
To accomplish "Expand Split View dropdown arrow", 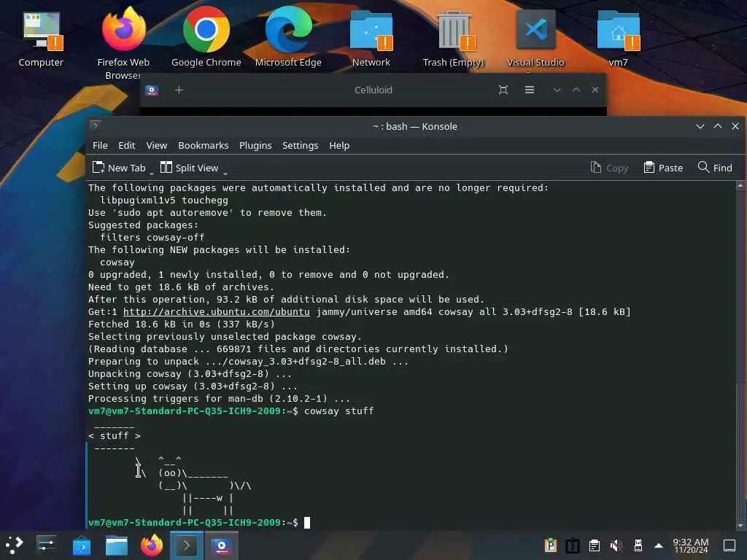I will (x=225, y=172).
